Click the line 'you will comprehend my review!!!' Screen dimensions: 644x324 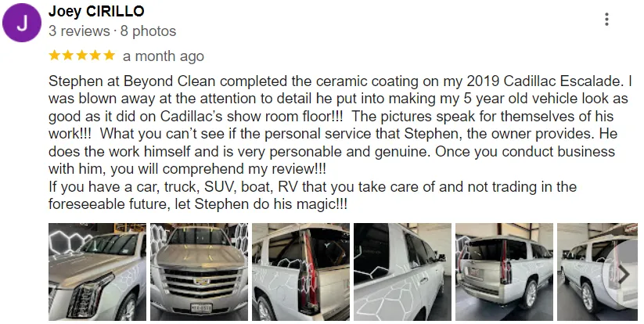pos(218,169)
